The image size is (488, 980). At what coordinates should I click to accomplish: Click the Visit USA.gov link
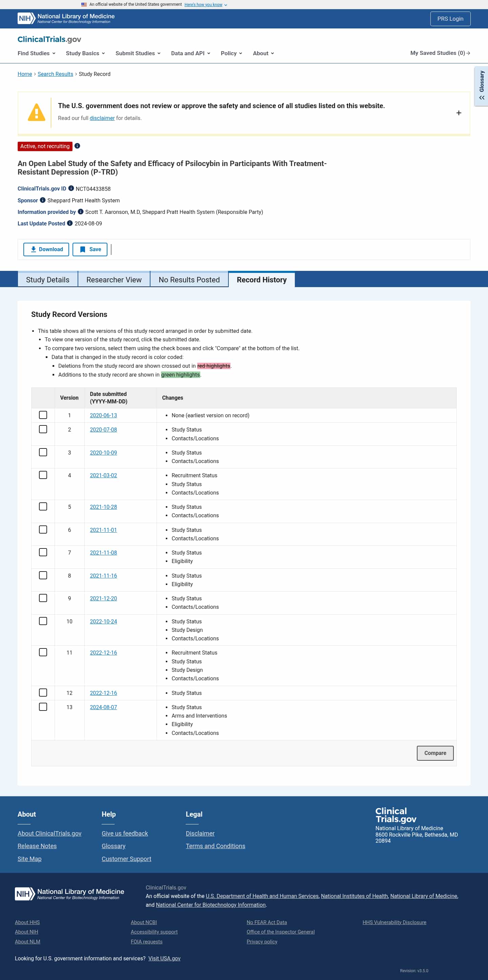164,958
